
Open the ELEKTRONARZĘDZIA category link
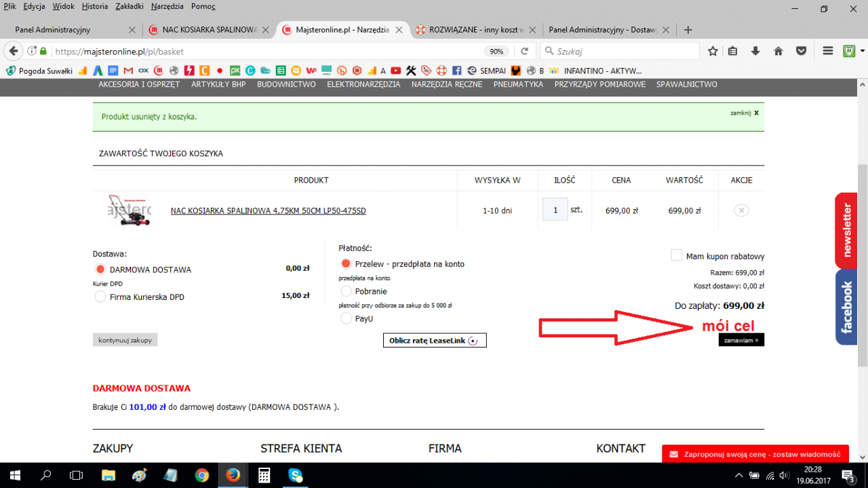pos(363,84)
